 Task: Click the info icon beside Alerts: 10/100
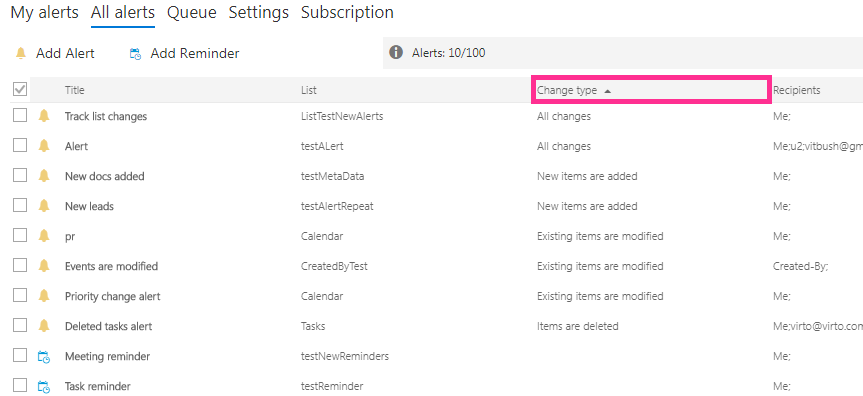tap(395, 53)
